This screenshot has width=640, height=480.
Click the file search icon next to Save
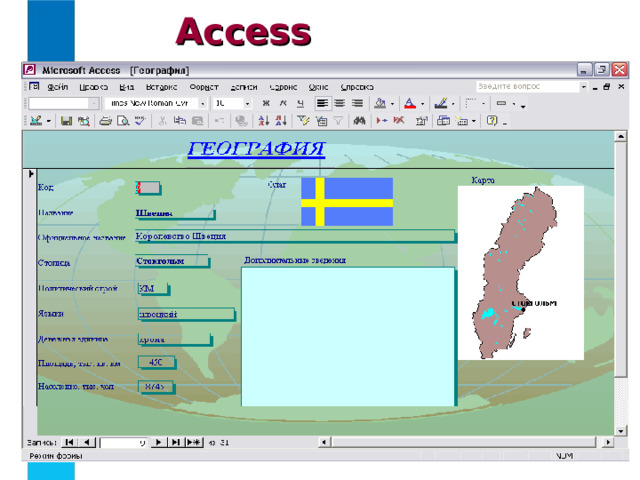point(84,121)
